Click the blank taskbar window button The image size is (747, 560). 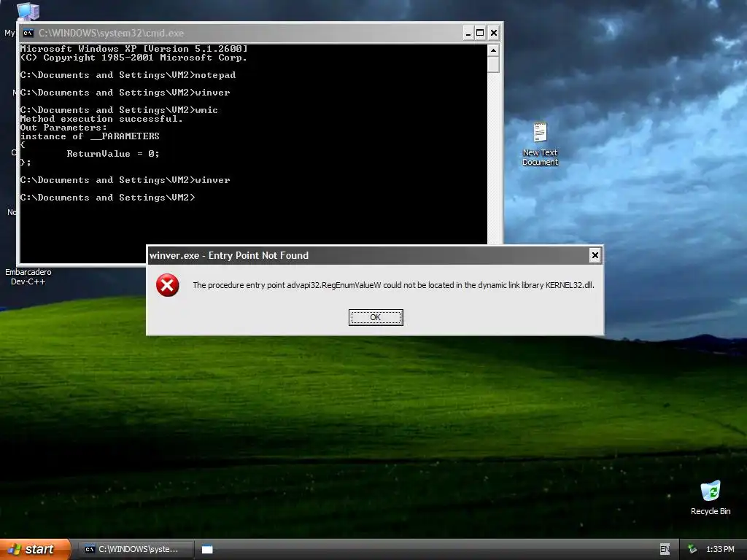click(x=207, y=550)
